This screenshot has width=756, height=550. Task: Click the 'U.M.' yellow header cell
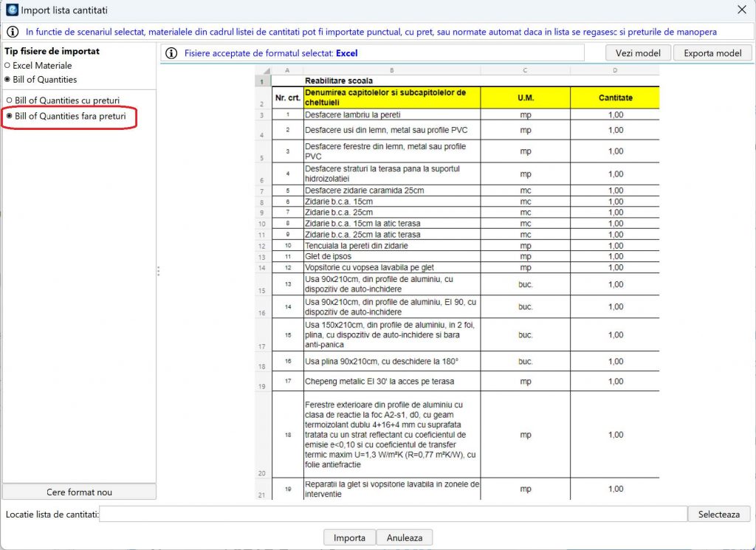point(526,98)
